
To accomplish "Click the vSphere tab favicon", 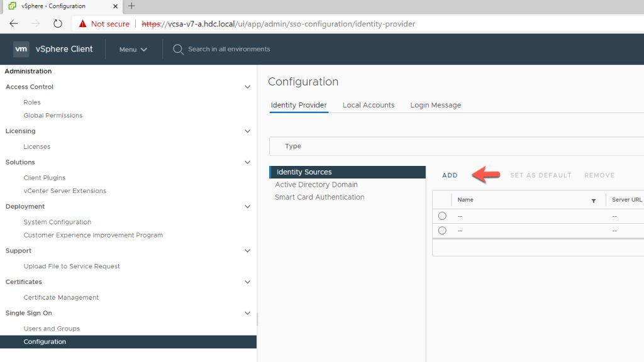I will coord(13,6).
